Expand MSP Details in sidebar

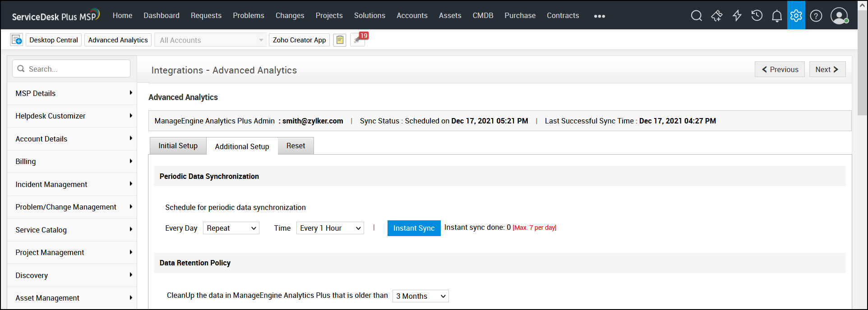pos(72,93)
